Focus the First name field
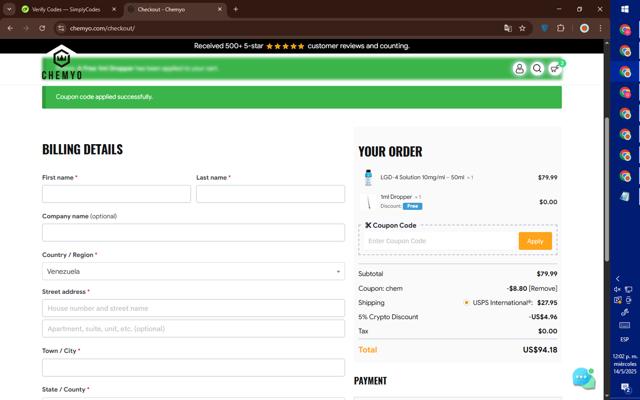The height and width of the screenshot is (400, 640). 116,194
